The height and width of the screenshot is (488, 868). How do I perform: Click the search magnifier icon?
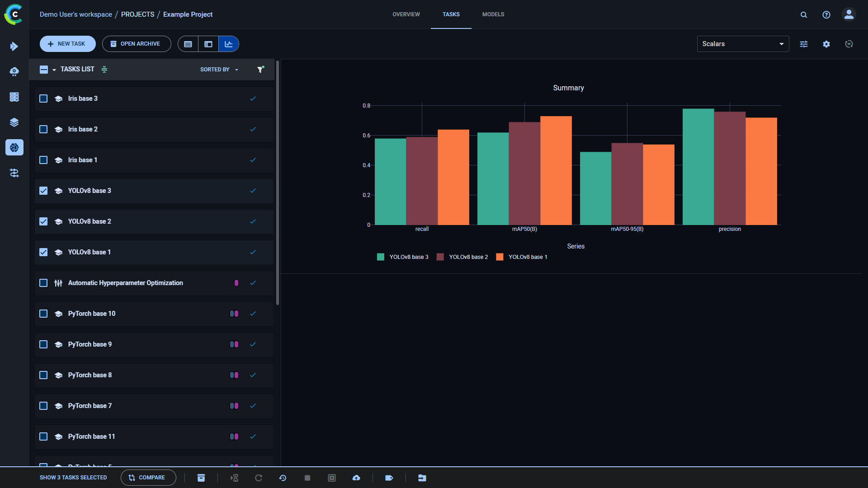[x=804, y=14]
